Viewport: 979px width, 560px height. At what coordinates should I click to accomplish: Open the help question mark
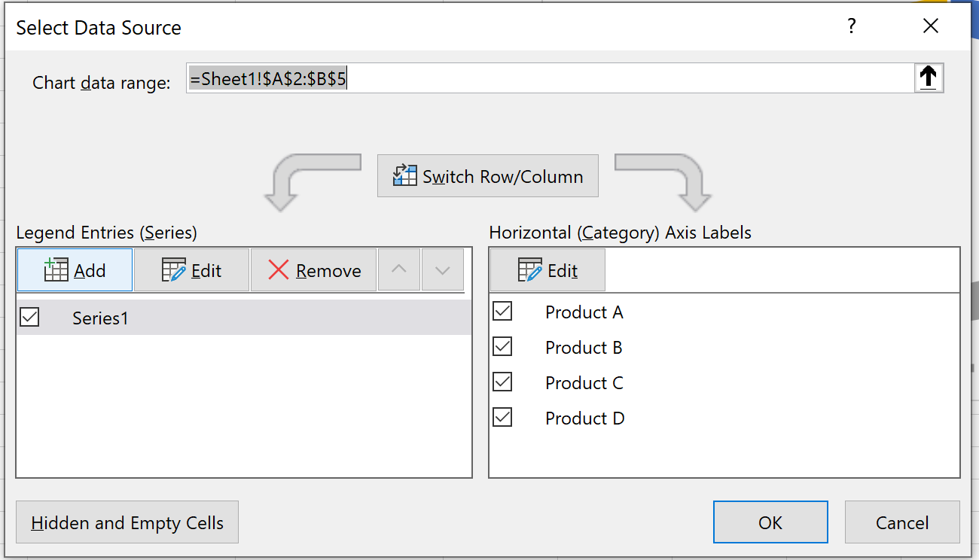[x=851, y=27]
